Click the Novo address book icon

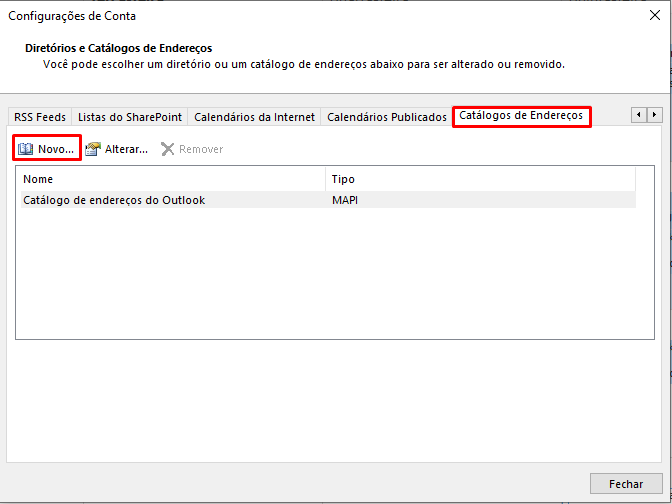[26, 149]
